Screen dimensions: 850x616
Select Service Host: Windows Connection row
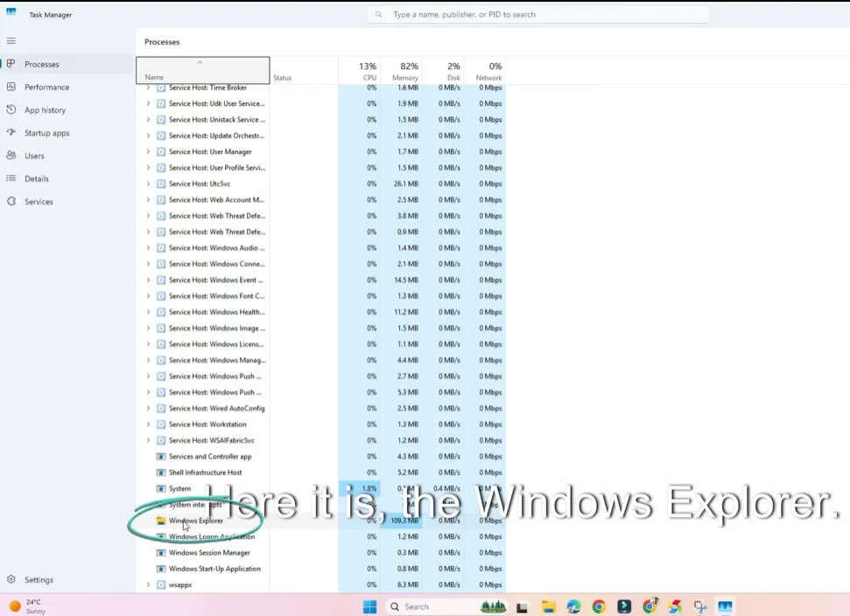click(x=321, y=264)
